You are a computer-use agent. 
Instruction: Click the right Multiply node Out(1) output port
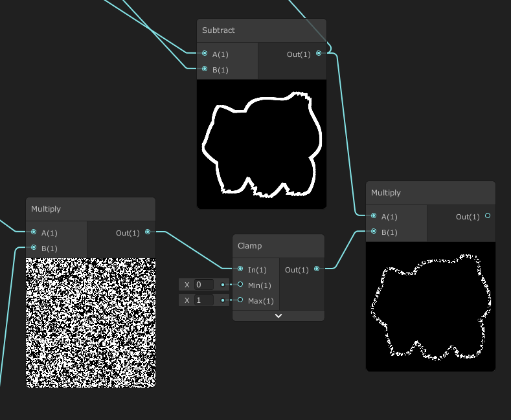coord(488,216)
